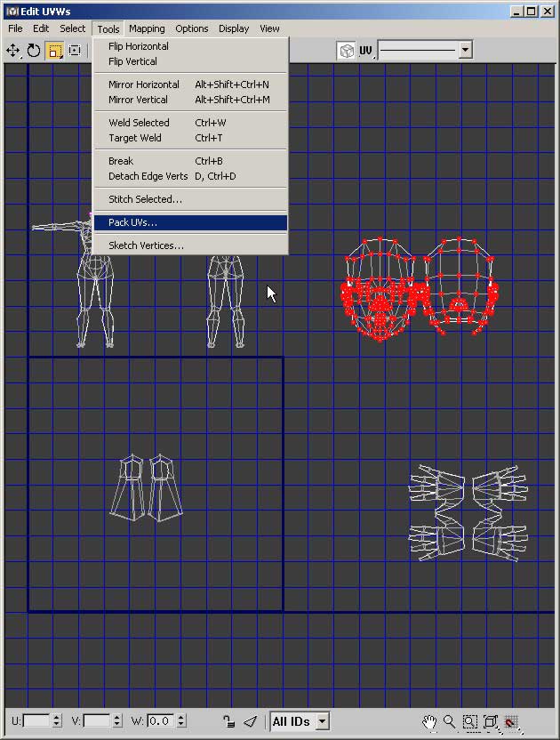560x740 pixels.
Task: Select the Move tool icon
Action: pyautogui.click(x=13, y=51)
